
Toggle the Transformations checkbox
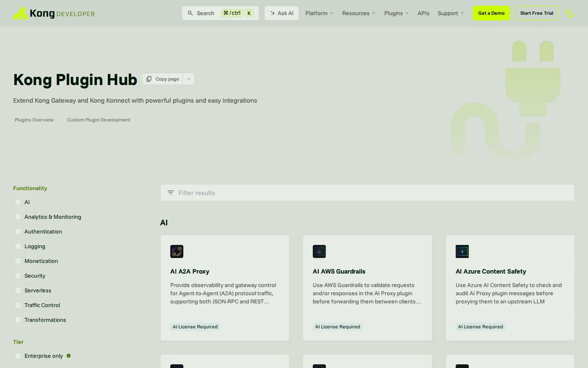tap(18, 320)
